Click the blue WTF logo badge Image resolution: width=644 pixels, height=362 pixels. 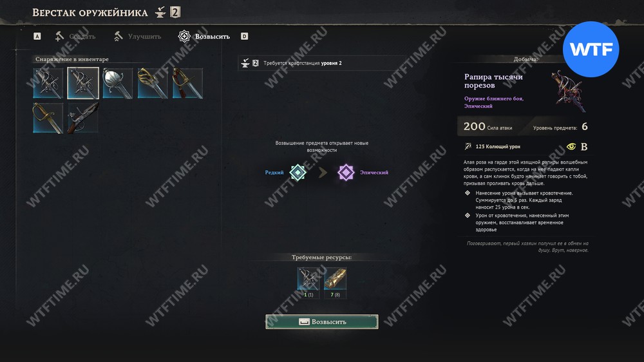point(591,50)
